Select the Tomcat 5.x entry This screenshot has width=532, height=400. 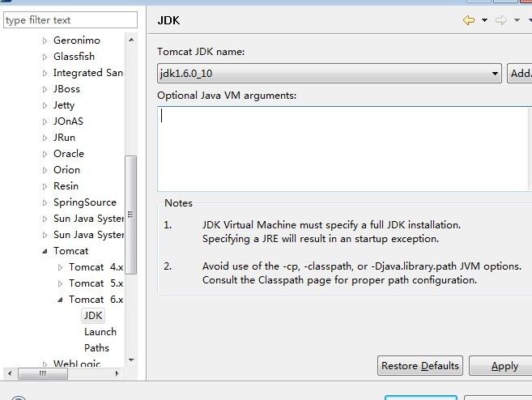tap(96, 283)
